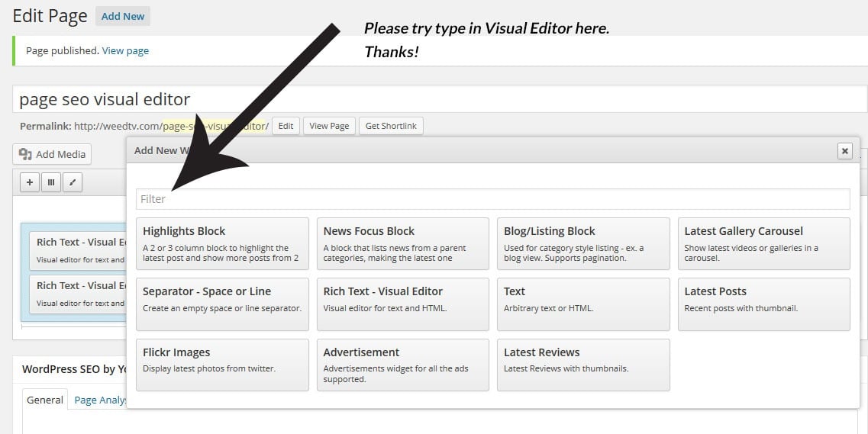The height and width of the screenshot is (434, 868).
Task: Select the Latest Posts widget
Action: (x=764, y=304)
